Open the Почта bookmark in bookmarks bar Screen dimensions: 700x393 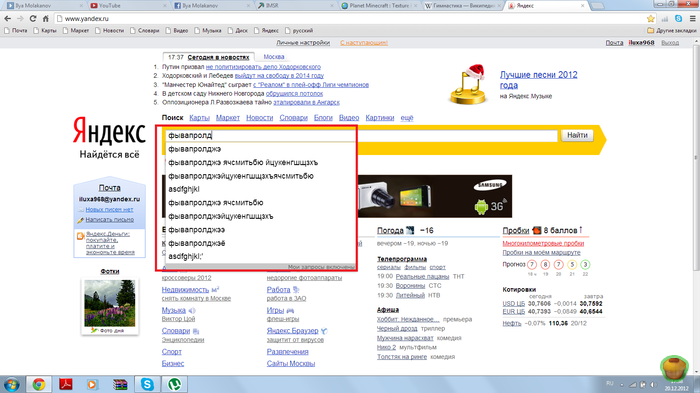pyautogui.click(x=16, y=30)
